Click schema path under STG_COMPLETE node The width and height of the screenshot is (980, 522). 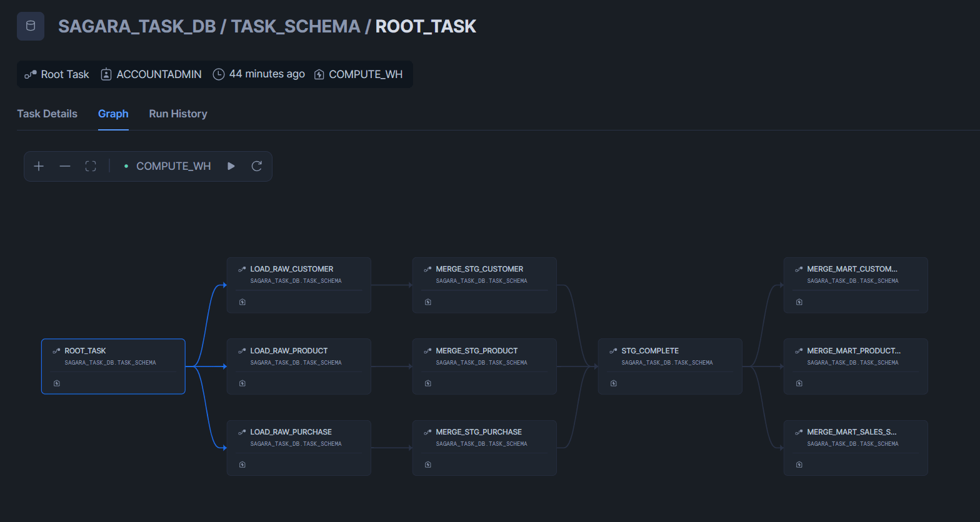[667, 363]
